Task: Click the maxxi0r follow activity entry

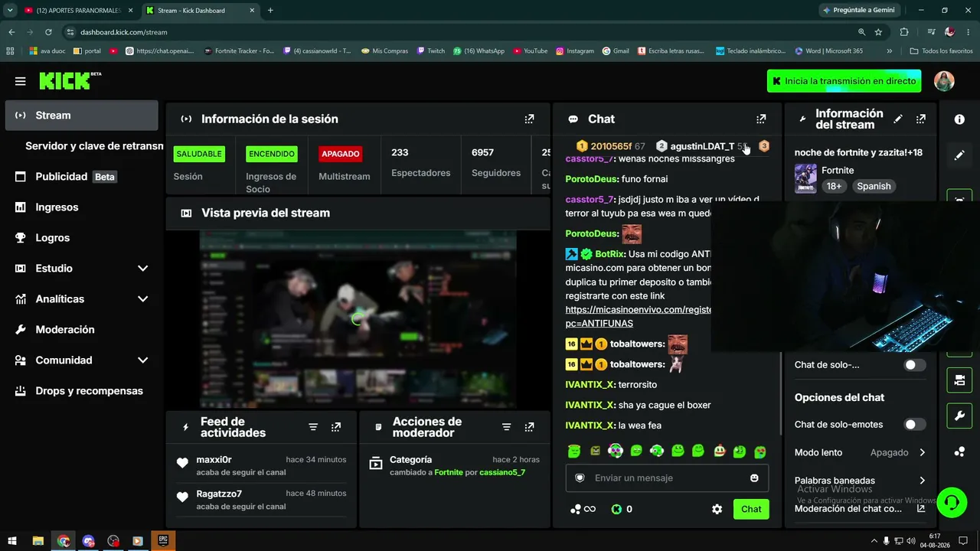Action: pyautogui.click(x=261, y=466)
